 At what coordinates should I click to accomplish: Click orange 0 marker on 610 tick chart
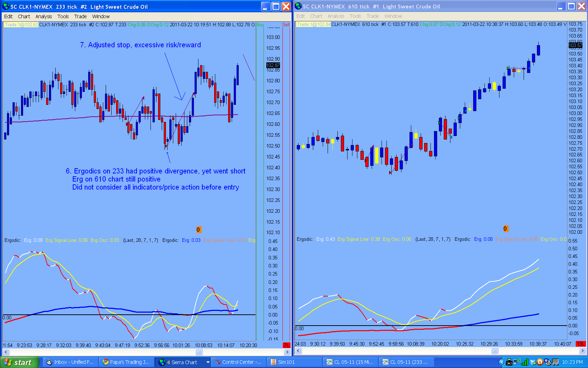tap(505, 229)
